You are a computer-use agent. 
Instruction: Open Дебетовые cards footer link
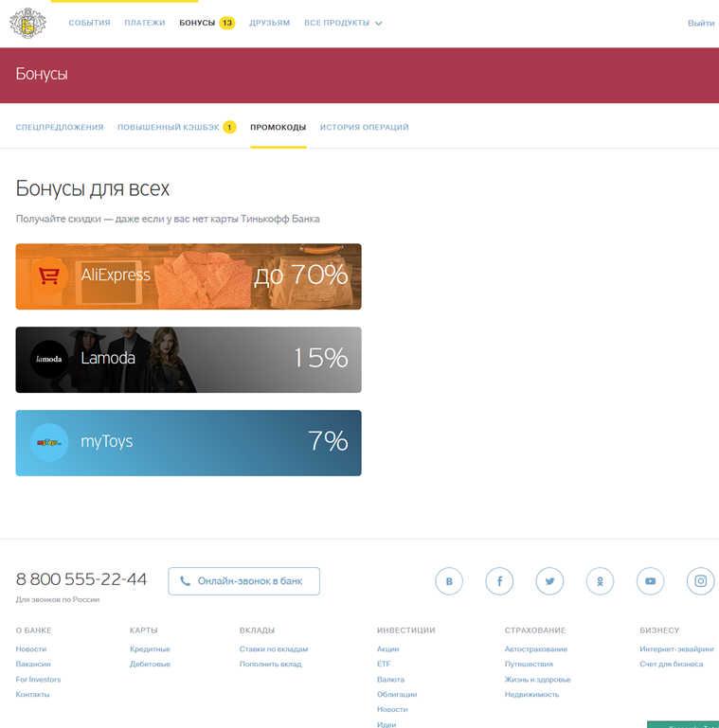tap(150, 664)
